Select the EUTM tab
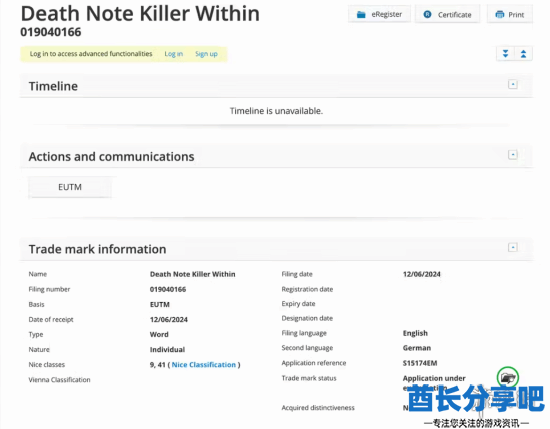The height and width of the screenshot is (429, 550). point(70,187)
